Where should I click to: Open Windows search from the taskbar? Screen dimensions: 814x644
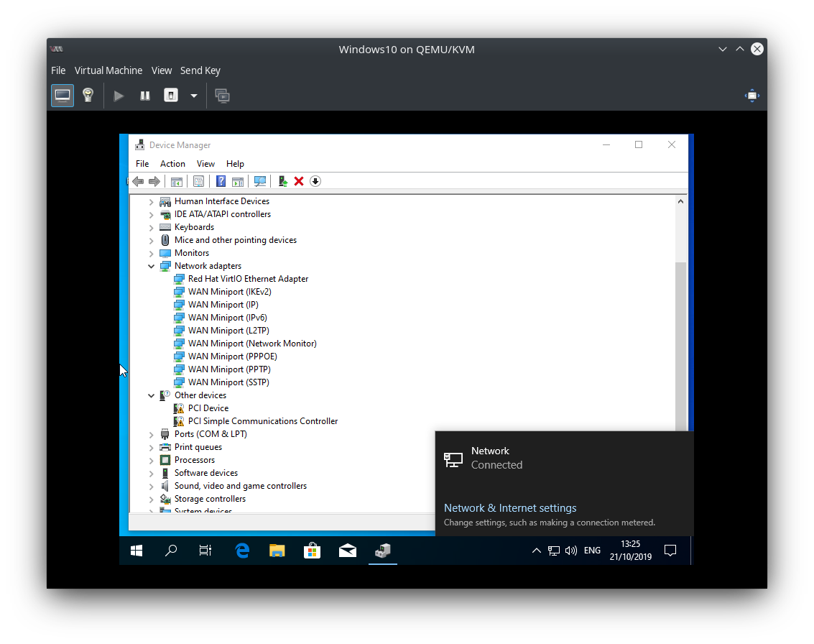coord(171,551)
